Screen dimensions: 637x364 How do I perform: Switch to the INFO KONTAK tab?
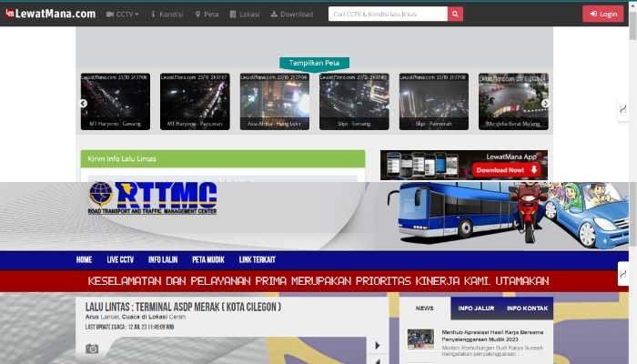[527, 308]
